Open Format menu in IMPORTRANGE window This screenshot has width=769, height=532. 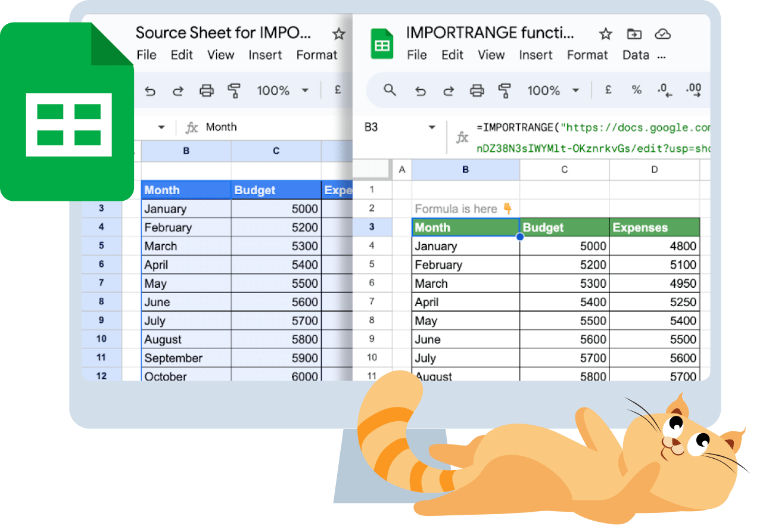click(587, 55)
